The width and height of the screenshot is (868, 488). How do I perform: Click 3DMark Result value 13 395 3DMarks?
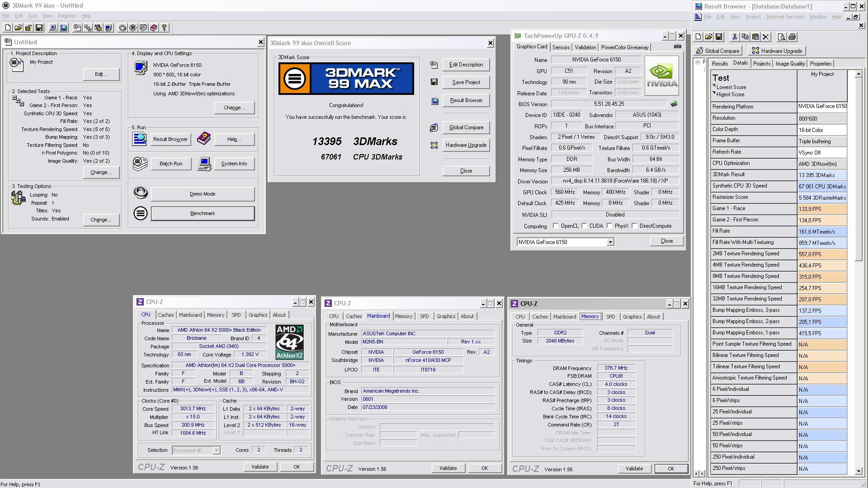(822, 175)
